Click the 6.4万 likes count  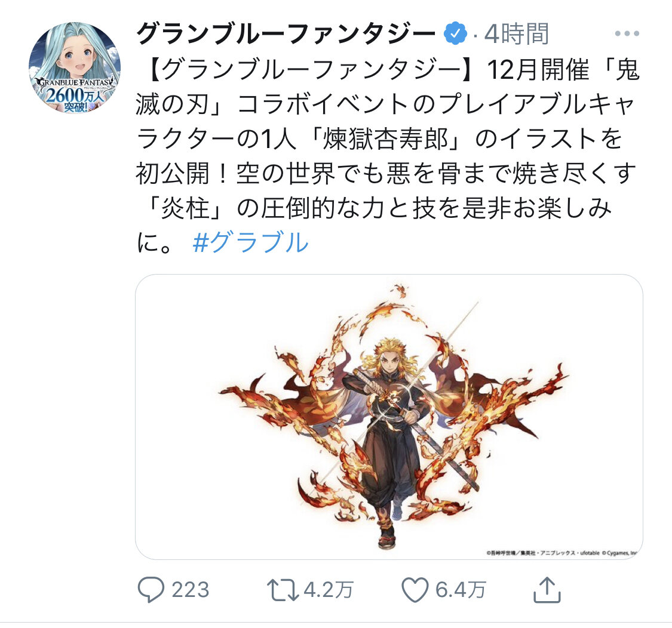pyautogui.click(x=461, y=590)
